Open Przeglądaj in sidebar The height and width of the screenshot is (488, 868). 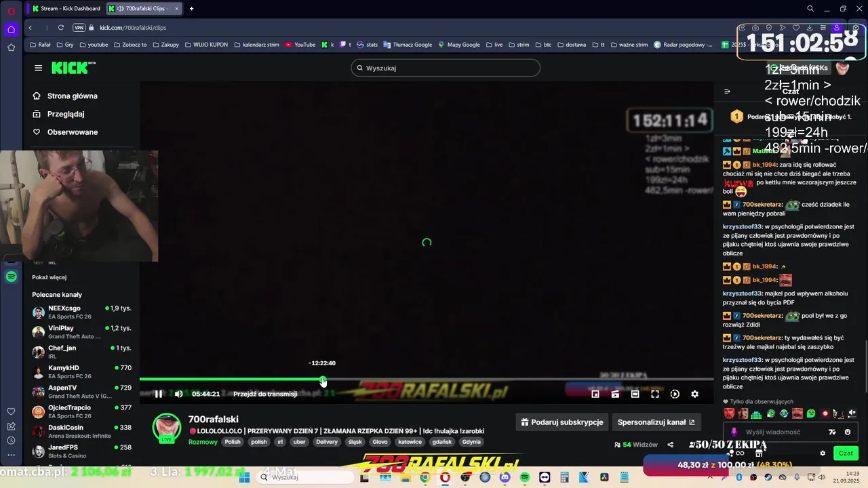[x=58, y=114]
